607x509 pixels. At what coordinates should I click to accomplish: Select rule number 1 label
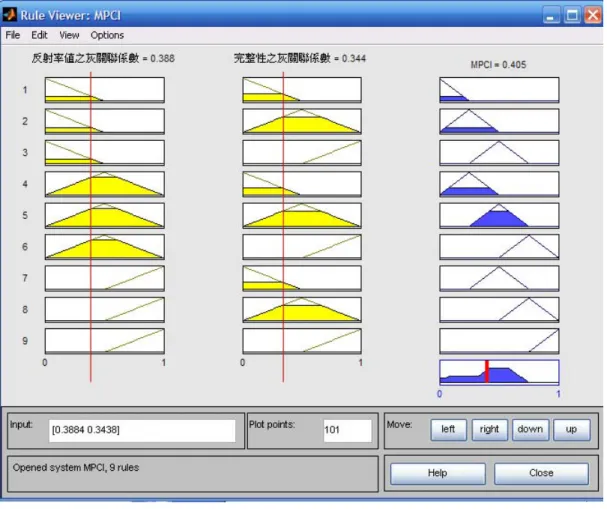point(25,90)
